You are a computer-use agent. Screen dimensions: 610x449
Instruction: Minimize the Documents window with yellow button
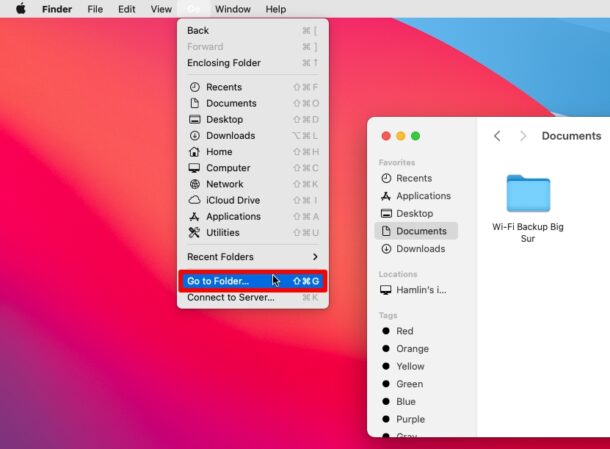coord(401,136)
